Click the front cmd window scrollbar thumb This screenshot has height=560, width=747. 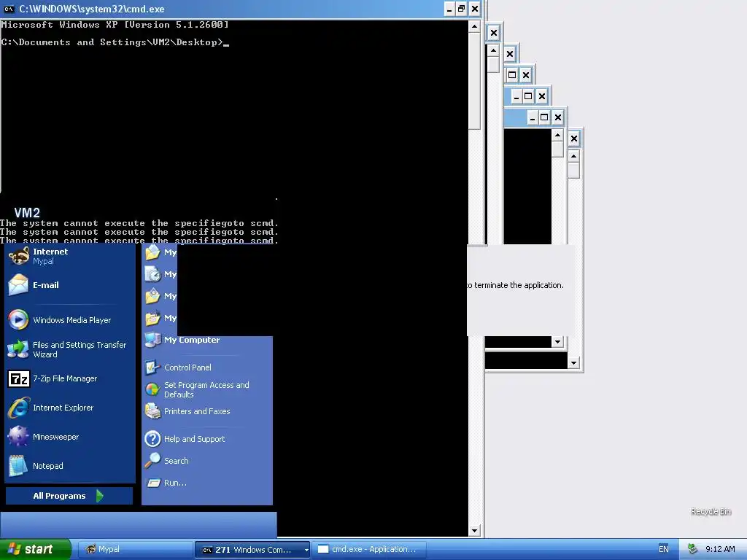pyautogui.click(x=474, y=81)
